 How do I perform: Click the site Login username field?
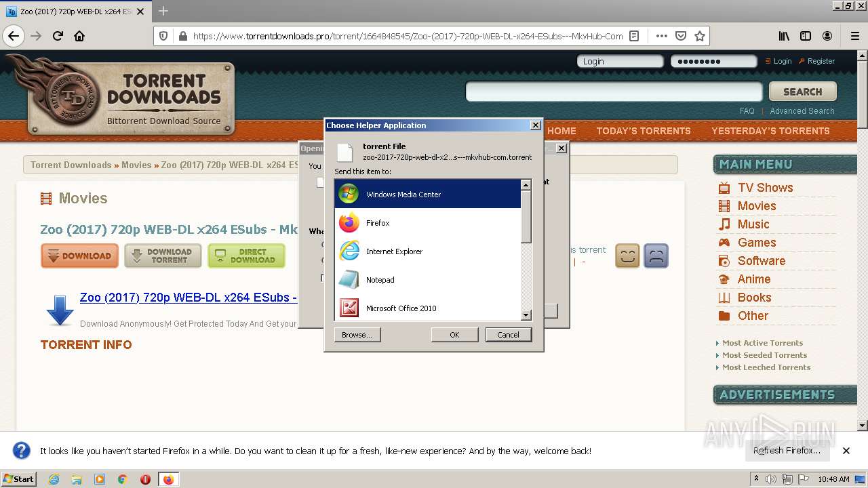coord(620,61)
